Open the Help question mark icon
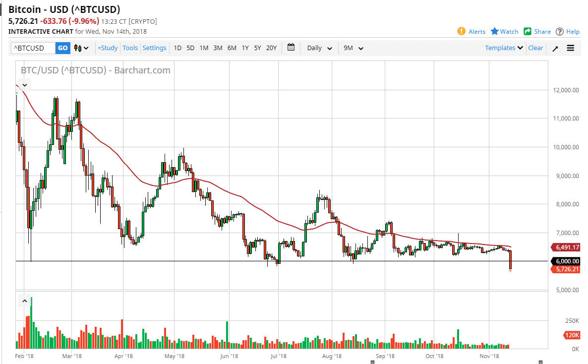The image size is (588, 364). click(x=560, y=31)
